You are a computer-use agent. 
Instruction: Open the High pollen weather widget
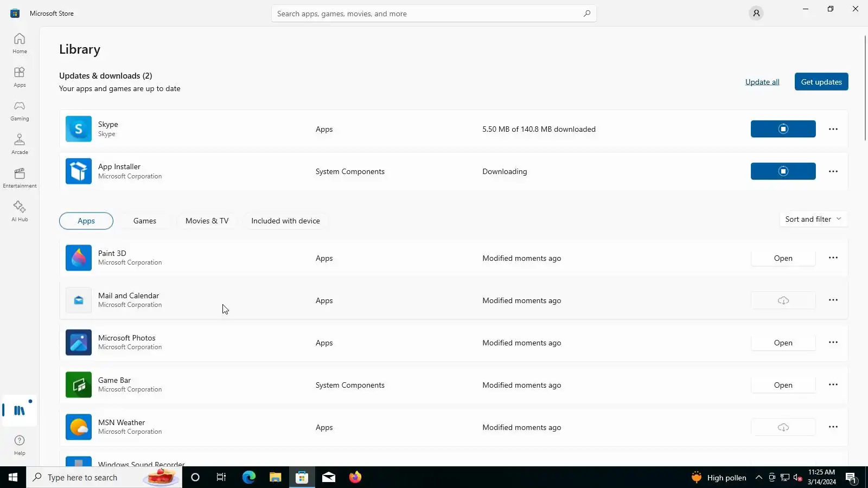[719, 477]
